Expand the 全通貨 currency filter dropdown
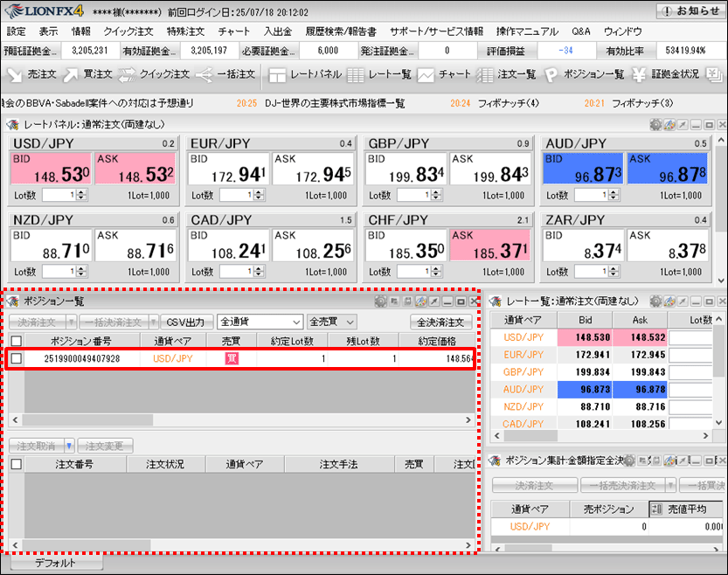The width and height of the screenshot is (728, 575). 260,322
